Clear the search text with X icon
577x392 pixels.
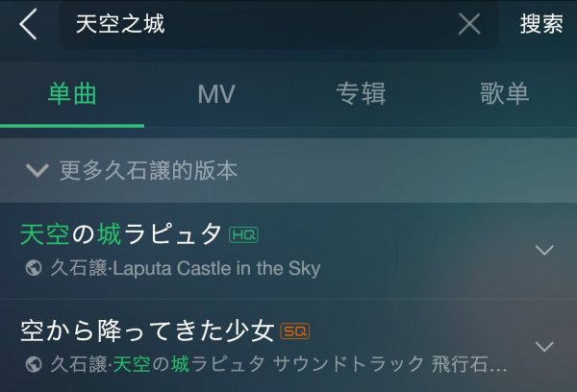[x=469, y=24]
